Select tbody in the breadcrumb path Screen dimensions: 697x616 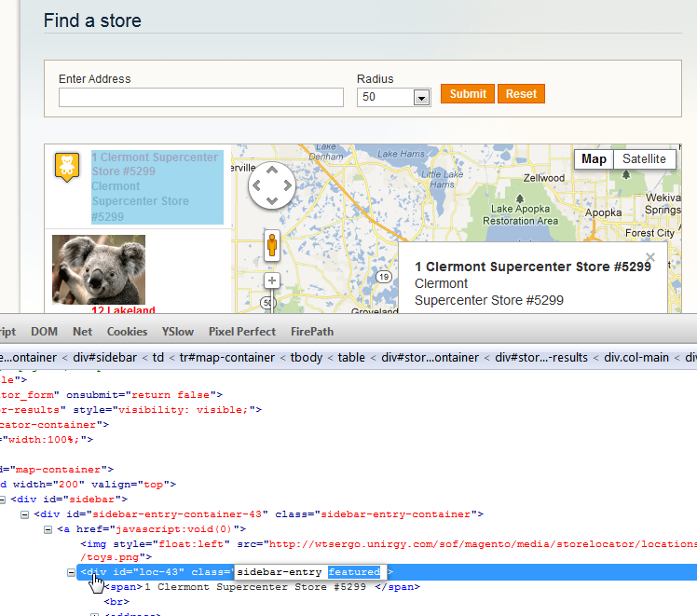point(307,357)
